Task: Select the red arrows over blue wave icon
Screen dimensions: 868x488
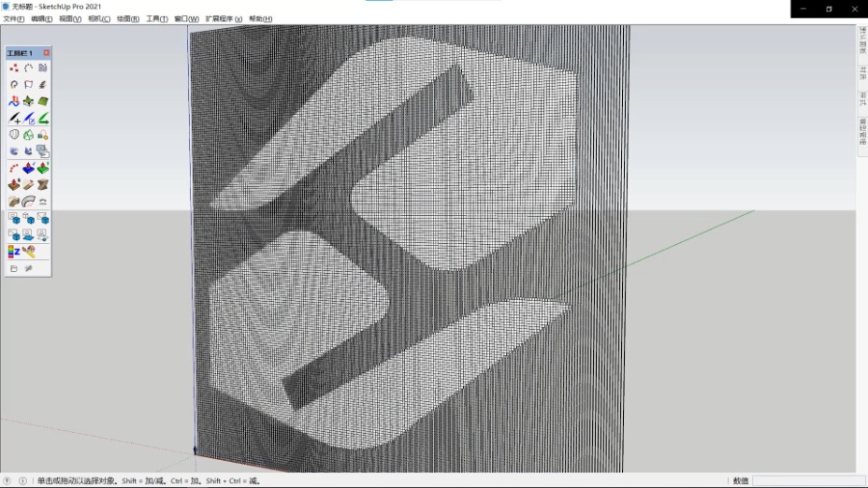Action: coord(14,101)
